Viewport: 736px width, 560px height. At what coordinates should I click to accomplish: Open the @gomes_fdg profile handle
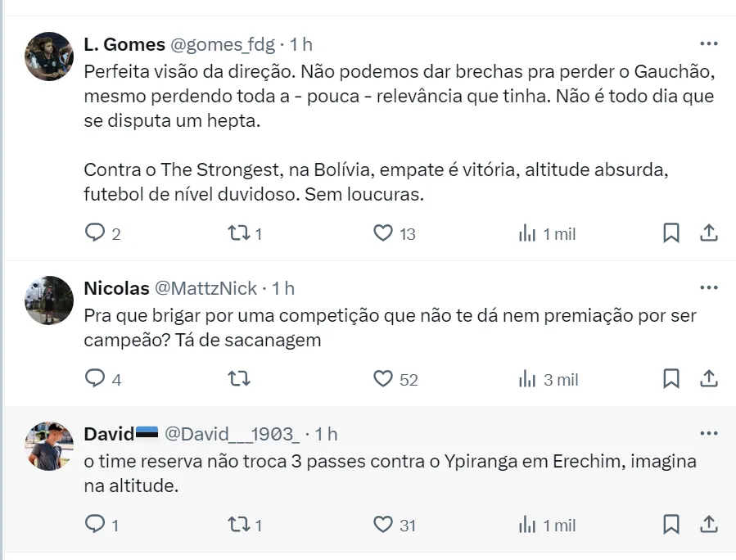click(x=222, y=44)
